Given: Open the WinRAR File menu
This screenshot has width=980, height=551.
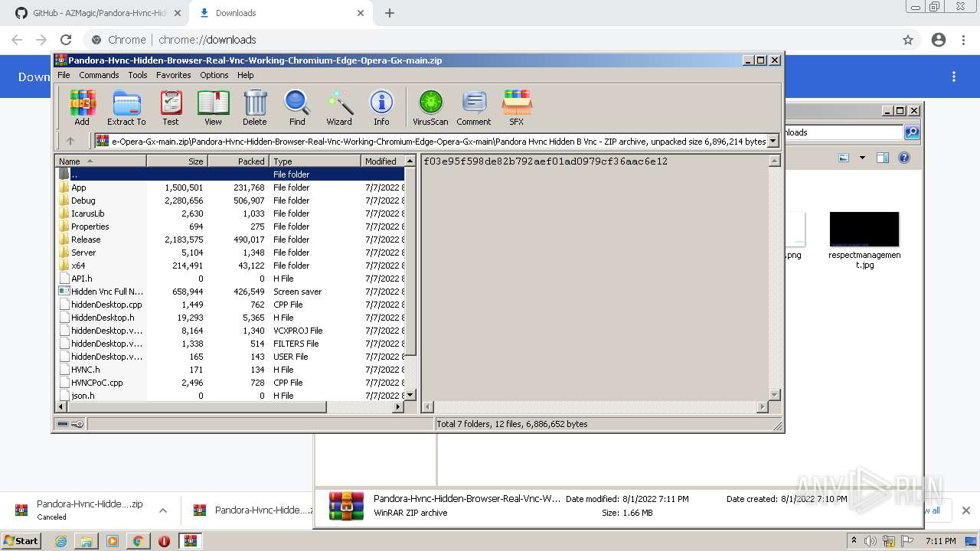Looking at the screenshot, I should 64,75.
